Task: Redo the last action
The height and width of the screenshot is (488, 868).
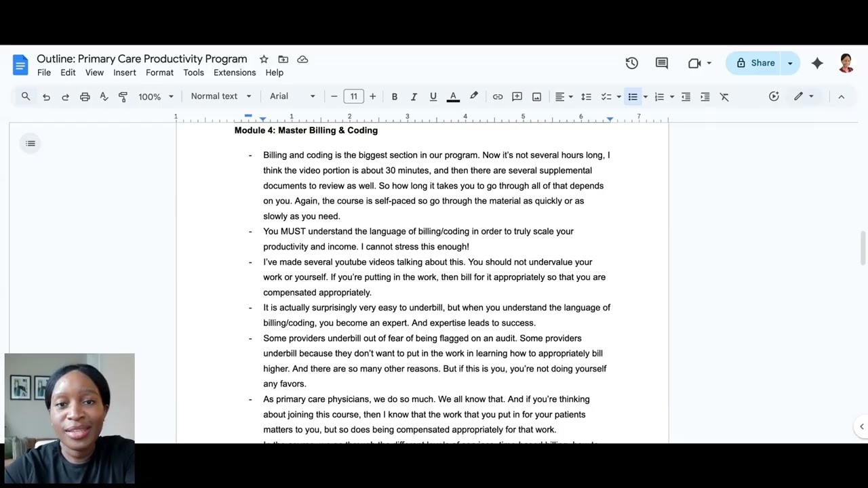Action: tap(65, 97)
